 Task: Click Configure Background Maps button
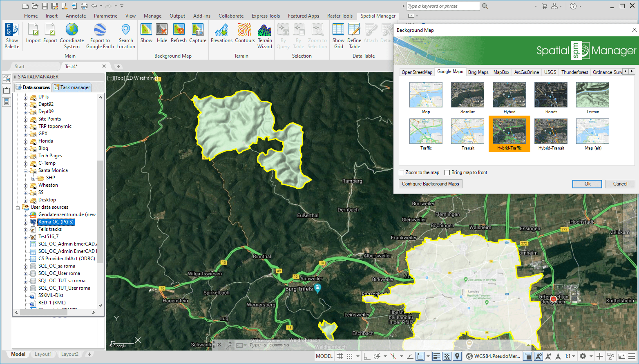click(x=431, y=184)
